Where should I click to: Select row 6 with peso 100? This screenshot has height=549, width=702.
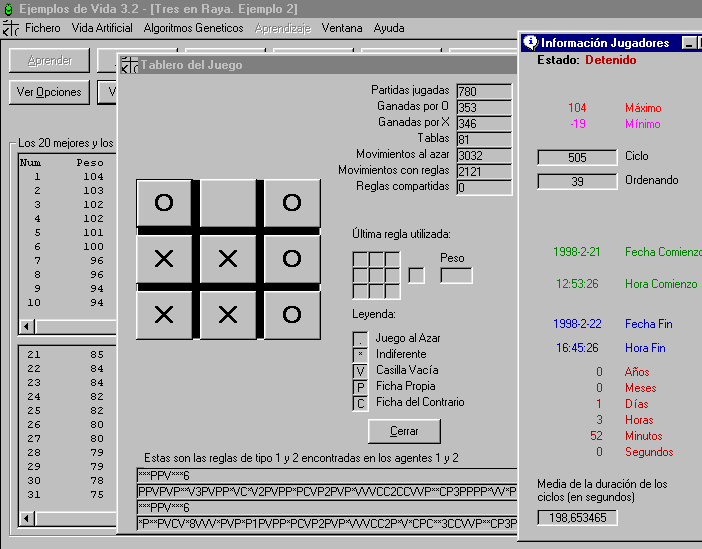[67, 247]
